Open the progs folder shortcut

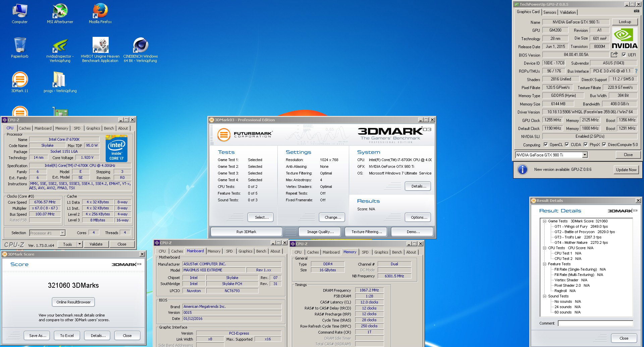click(x=60, y=82)
